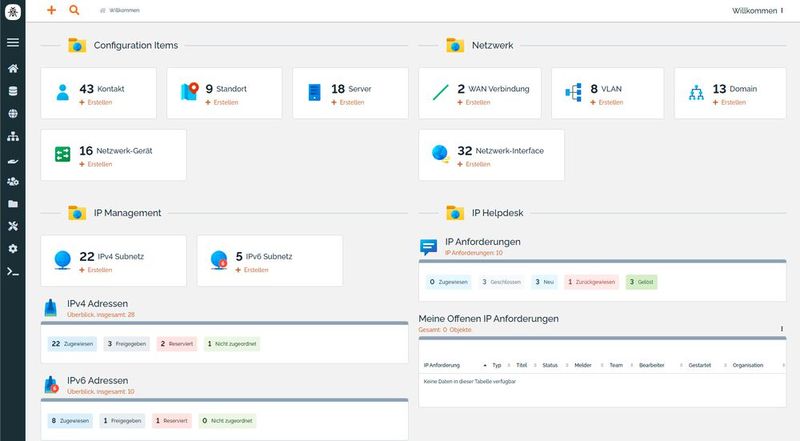This screenshot has width=800, height=441.
Task: Click Erstellen link under Kontakt
Action: 96,103
